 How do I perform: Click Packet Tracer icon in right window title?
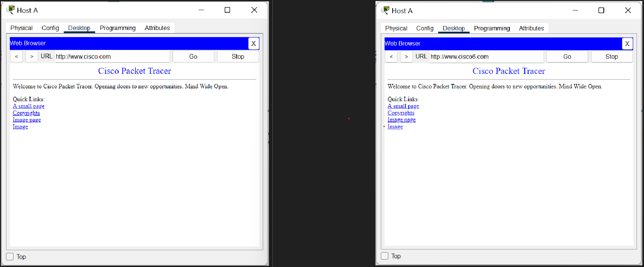tap(385, 10)
